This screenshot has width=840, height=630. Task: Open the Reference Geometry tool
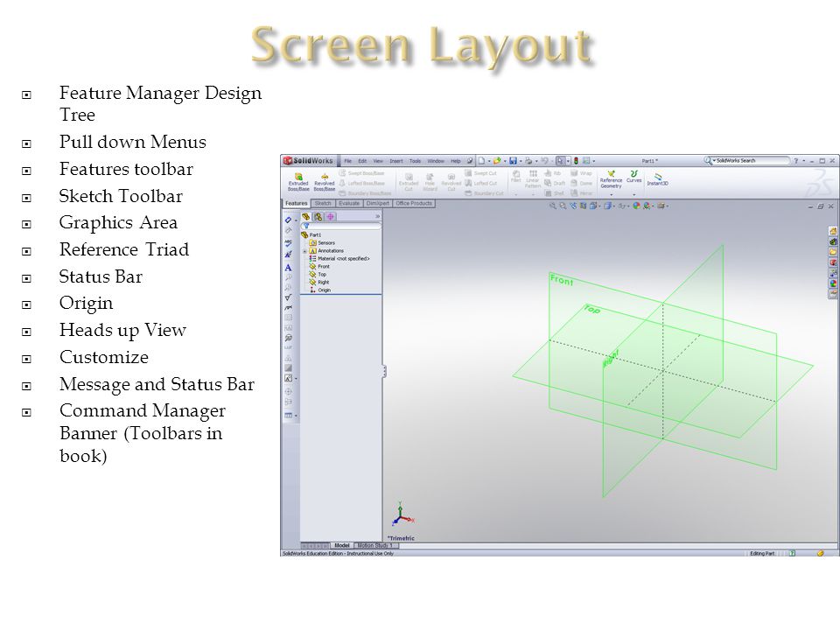coord(611,179)
